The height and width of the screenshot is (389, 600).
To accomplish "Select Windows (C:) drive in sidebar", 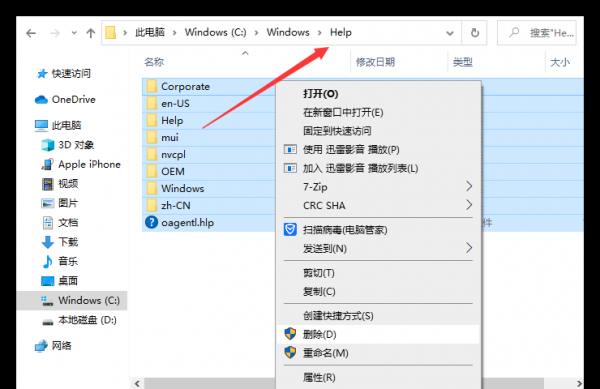I will click(x=72, y=300).
